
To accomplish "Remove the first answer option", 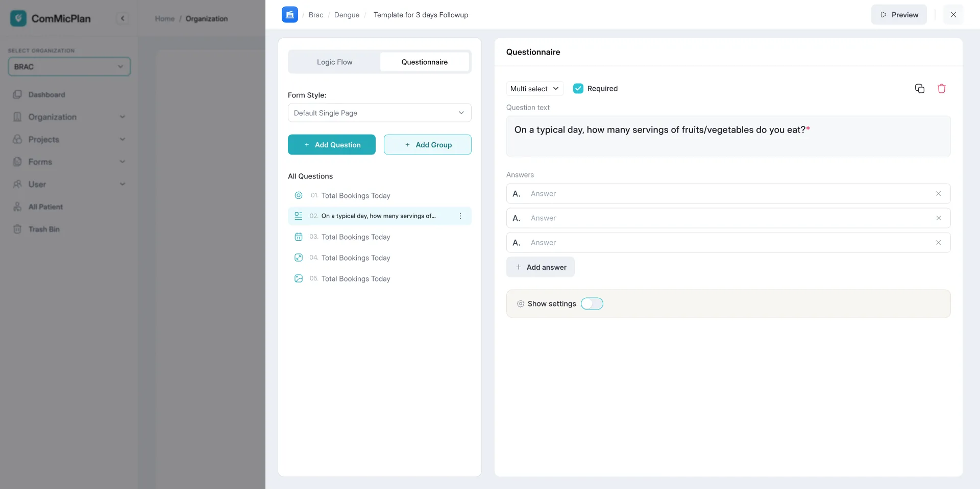I will click(939, 194).
